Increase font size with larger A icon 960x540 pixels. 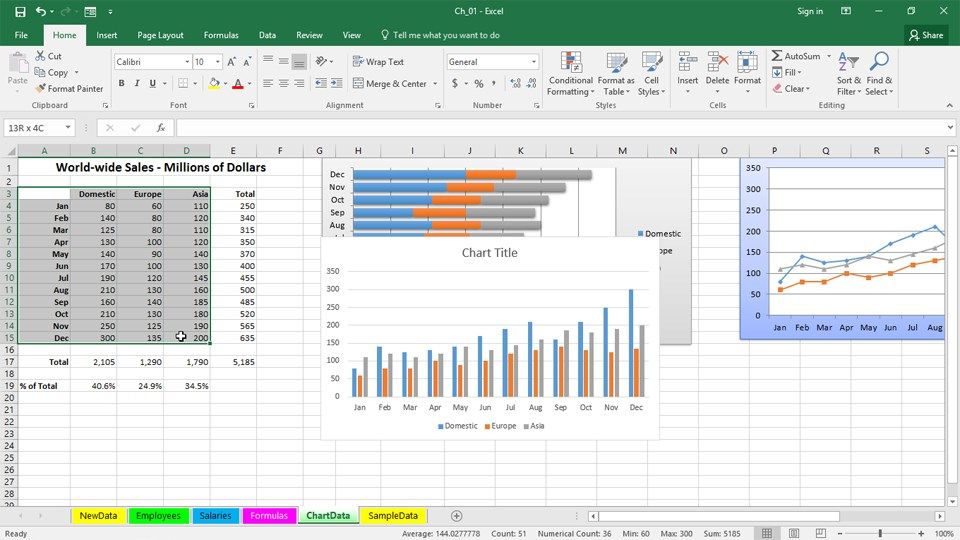coord(232,62)
